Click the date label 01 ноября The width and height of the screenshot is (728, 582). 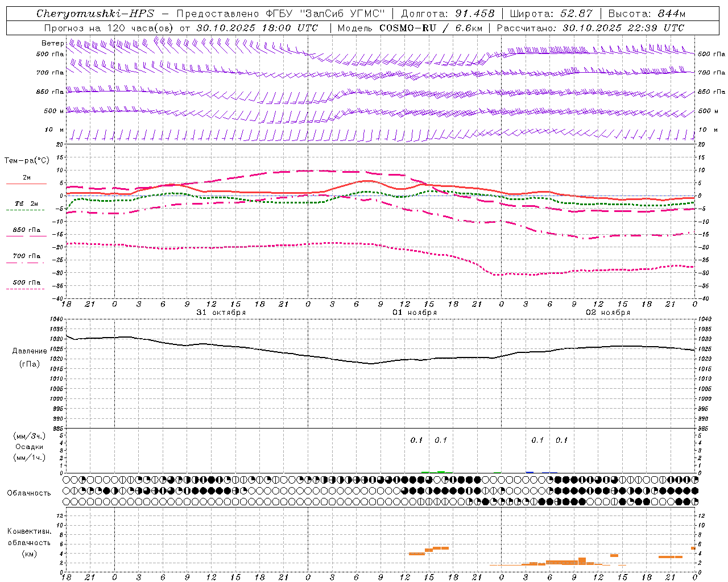pyautogui.click(x=415, y=313)
